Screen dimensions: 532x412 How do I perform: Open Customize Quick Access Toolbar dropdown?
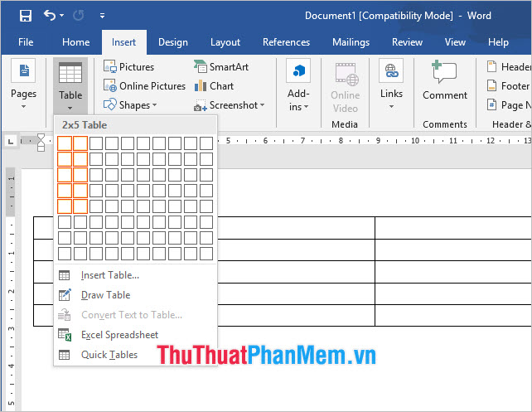click(102, 16)
